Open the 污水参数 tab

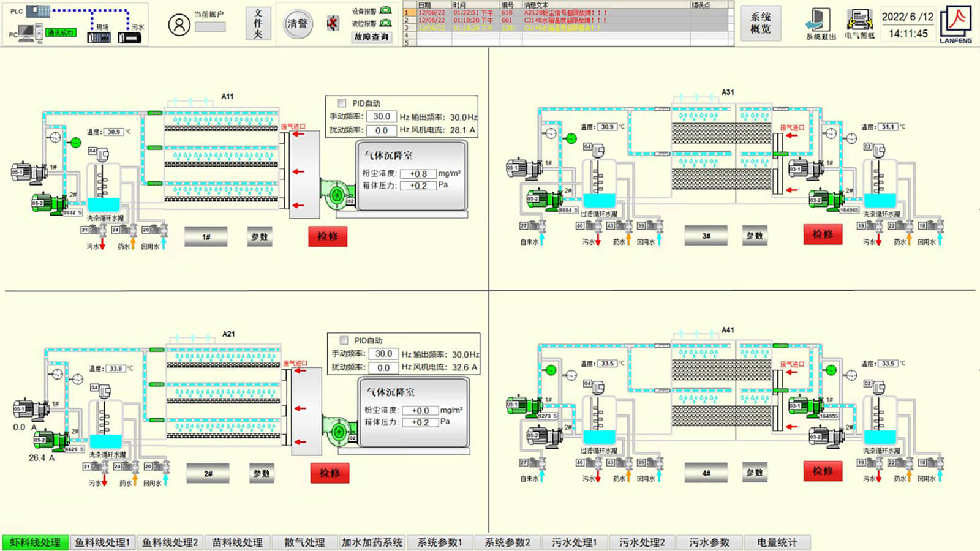coord(709,542)
